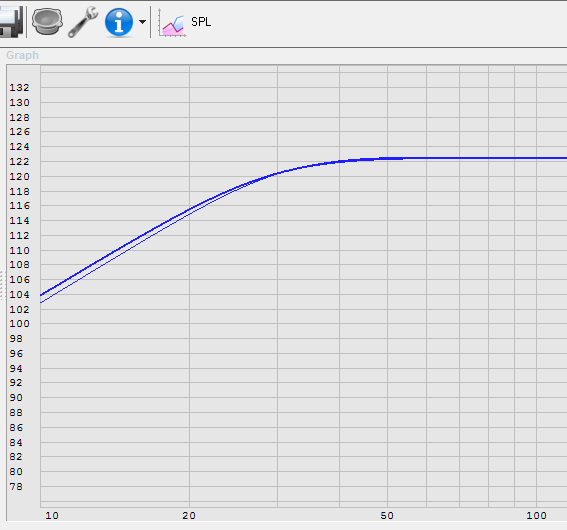This screenshot has width=567, height=530.
Task: Click the 50 Hz frequency axis label
Action: tap(387, 516)
